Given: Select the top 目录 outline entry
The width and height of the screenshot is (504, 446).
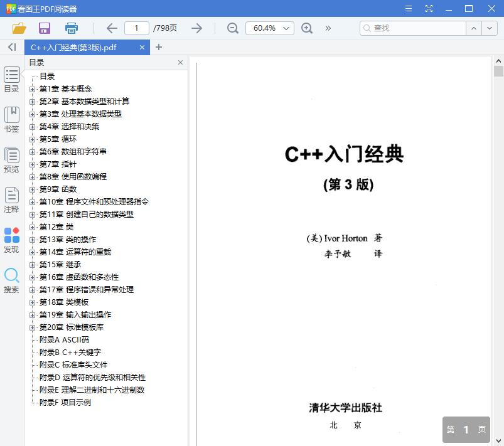Looking at the screenshot, I should pyautogui.click(x=47, y=76).
